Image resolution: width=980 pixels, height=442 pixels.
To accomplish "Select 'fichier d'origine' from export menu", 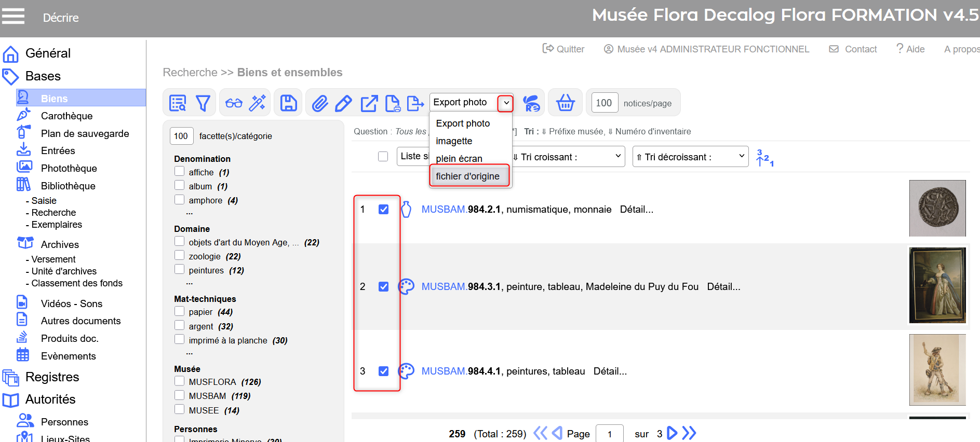I will (467, 176).
